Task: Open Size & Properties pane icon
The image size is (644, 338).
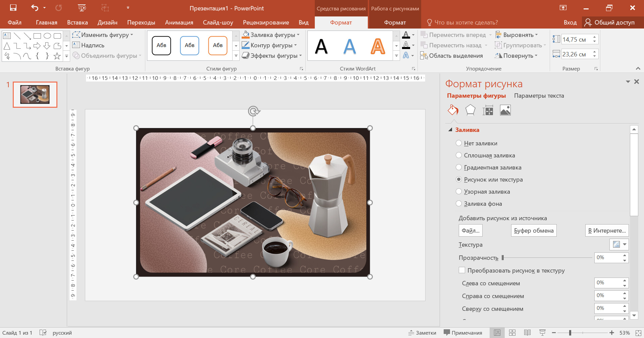Action: pyautogui.click(x=488, y=110)
